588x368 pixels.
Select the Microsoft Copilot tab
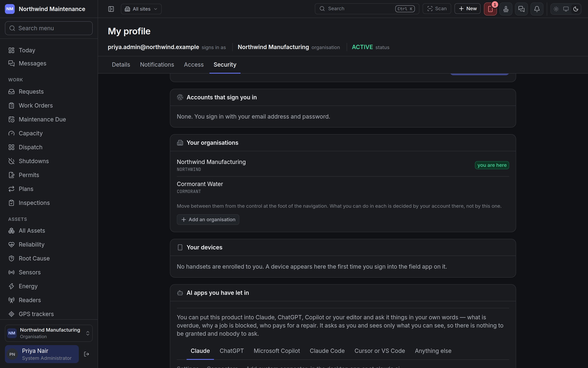click(x=277, y=351)
